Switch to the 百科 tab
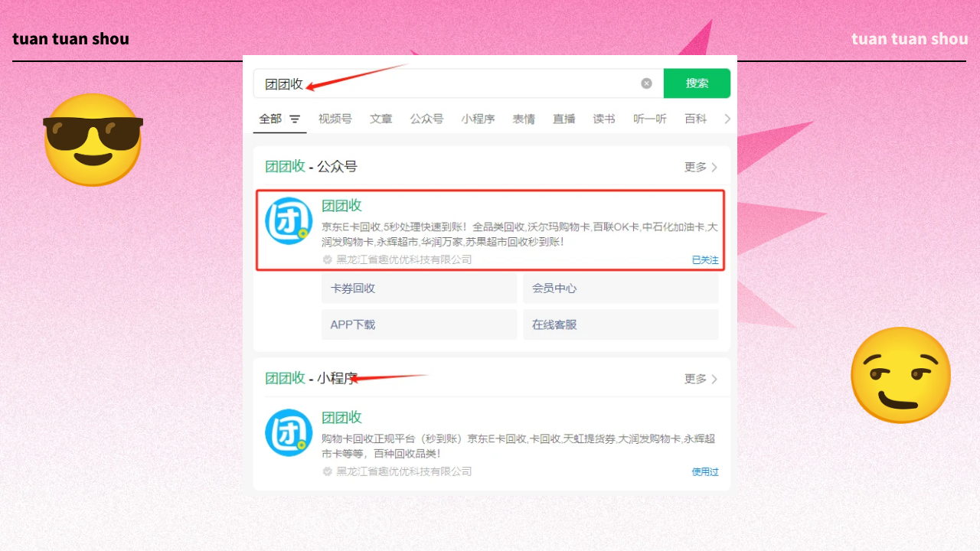The image size is (980, 551). tap(696, 119)
